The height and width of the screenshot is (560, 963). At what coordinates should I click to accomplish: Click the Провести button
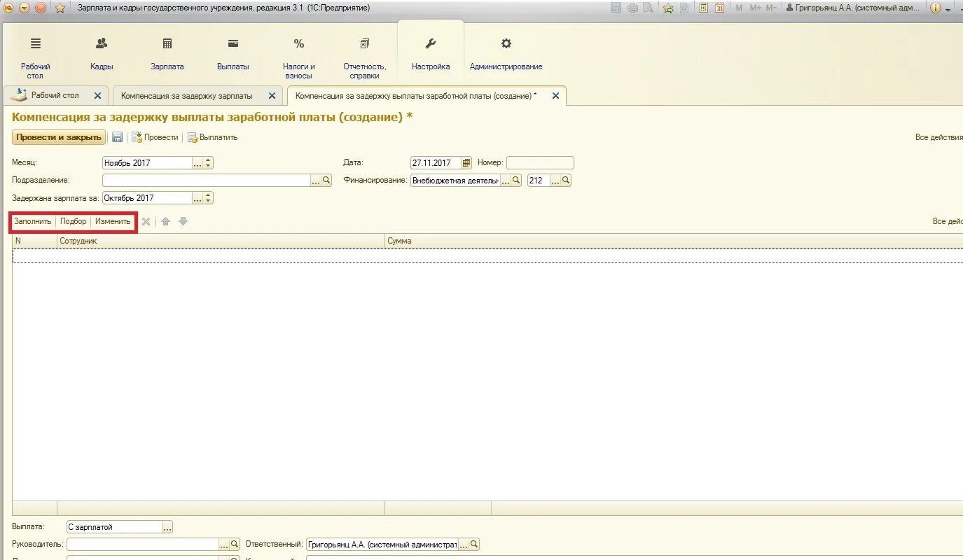point(155,137)
